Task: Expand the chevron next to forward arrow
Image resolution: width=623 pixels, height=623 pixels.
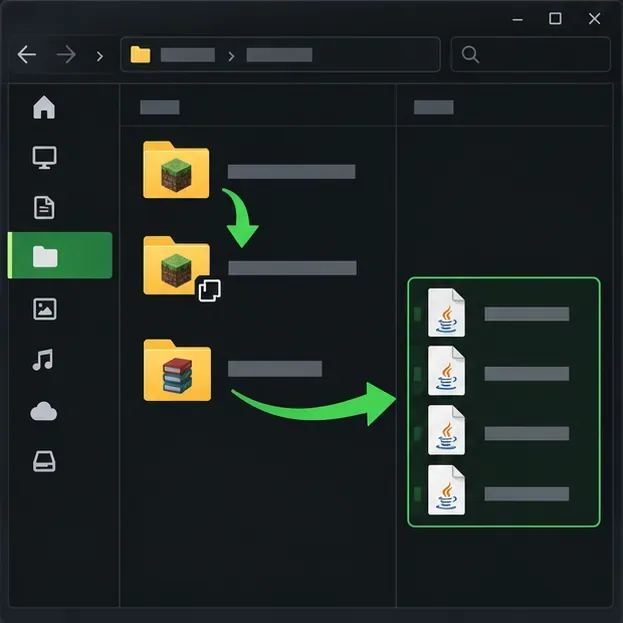Action: (100, 56)
